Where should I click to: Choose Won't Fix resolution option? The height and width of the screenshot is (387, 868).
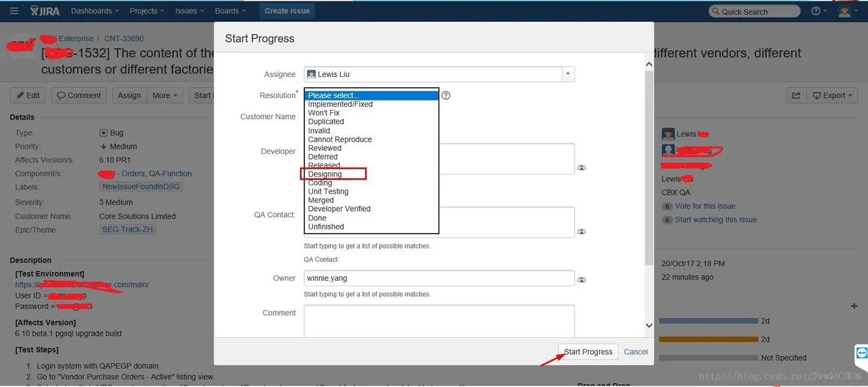pos(323,113)
